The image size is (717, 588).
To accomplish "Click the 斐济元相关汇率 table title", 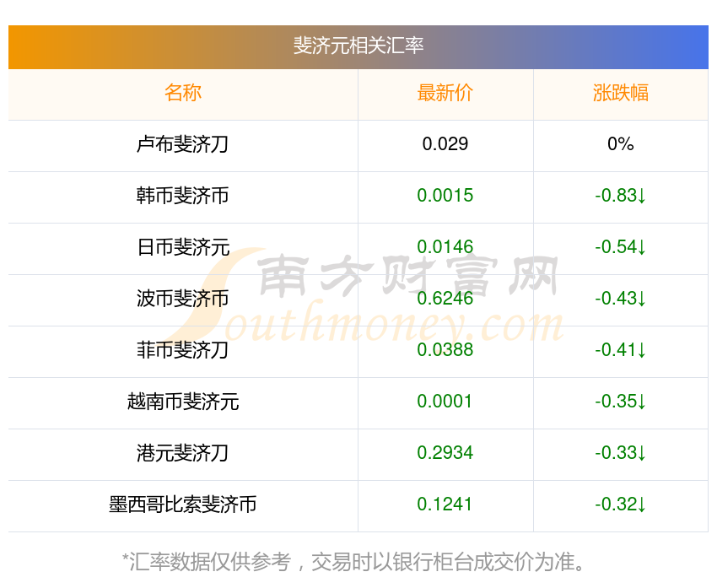I will coord(358,46).
